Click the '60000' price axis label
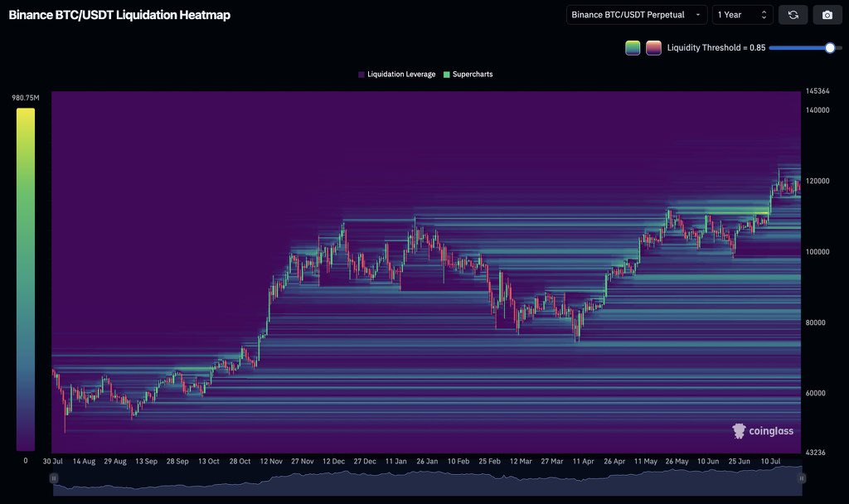 pos(816,393)
